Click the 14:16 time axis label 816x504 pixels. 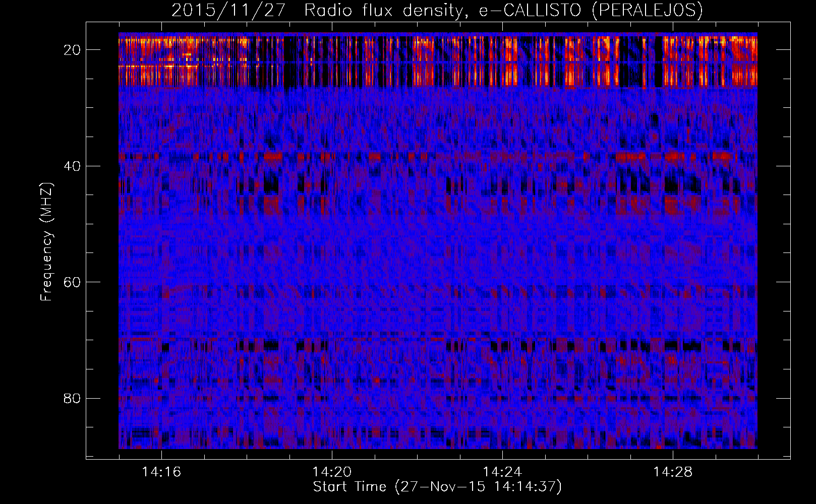click(161, 472)
